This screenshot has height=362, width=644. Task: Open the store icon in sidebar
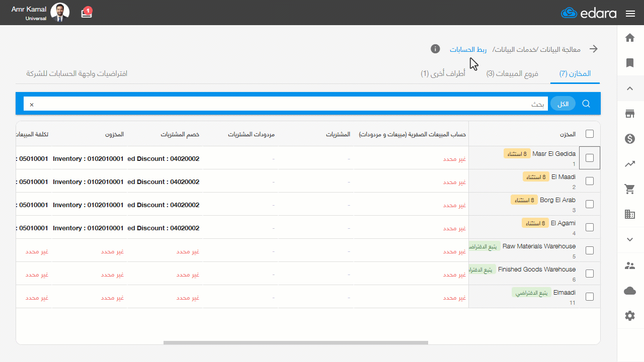tap(629, 114)
